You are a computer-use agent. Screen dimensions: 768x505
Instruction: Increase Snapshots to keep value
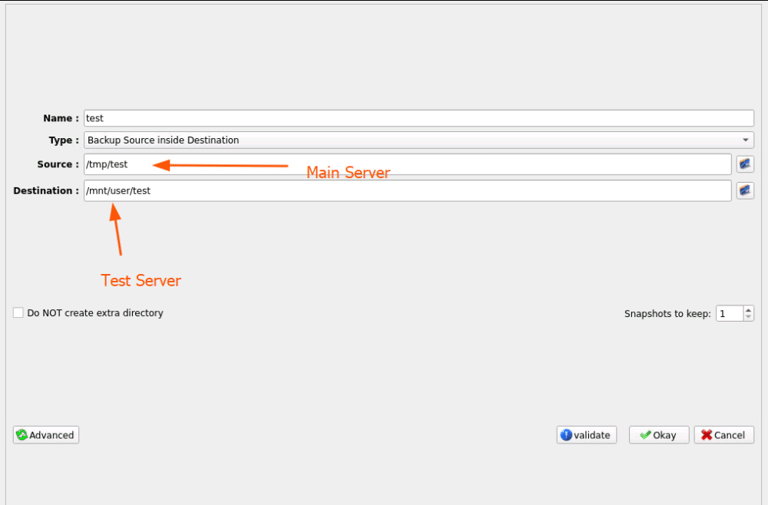[x=748, y=310]
